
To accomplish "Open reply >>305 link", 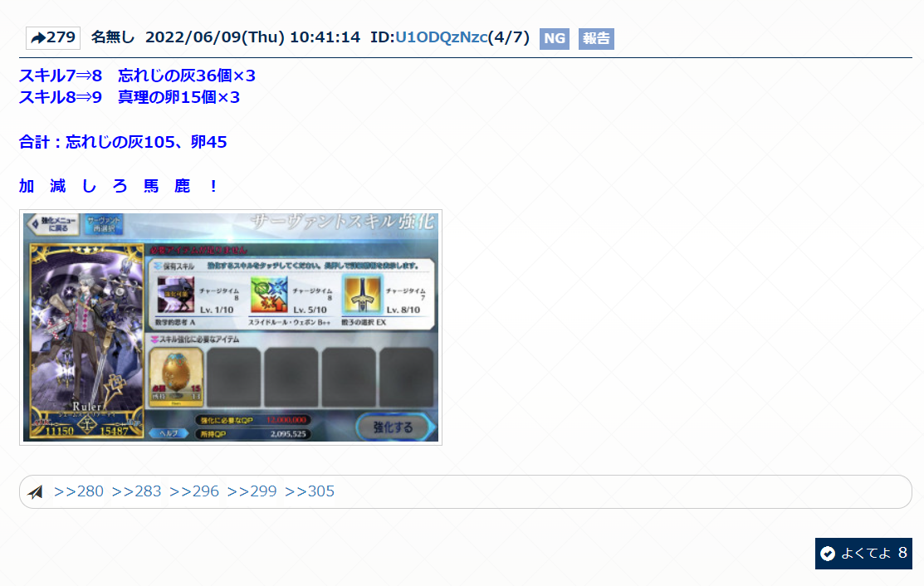I will coord(310,491).
